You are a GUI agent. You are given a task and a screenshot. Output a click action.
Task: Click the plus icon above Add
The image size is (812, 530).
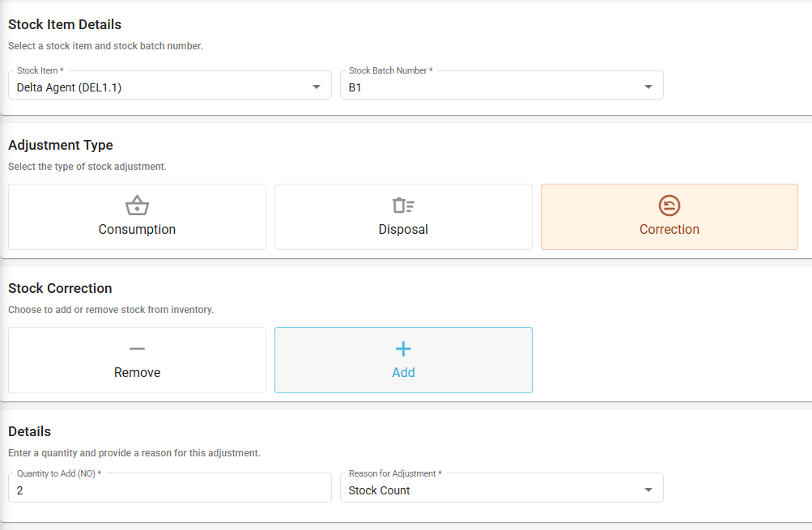coord(403,349)
